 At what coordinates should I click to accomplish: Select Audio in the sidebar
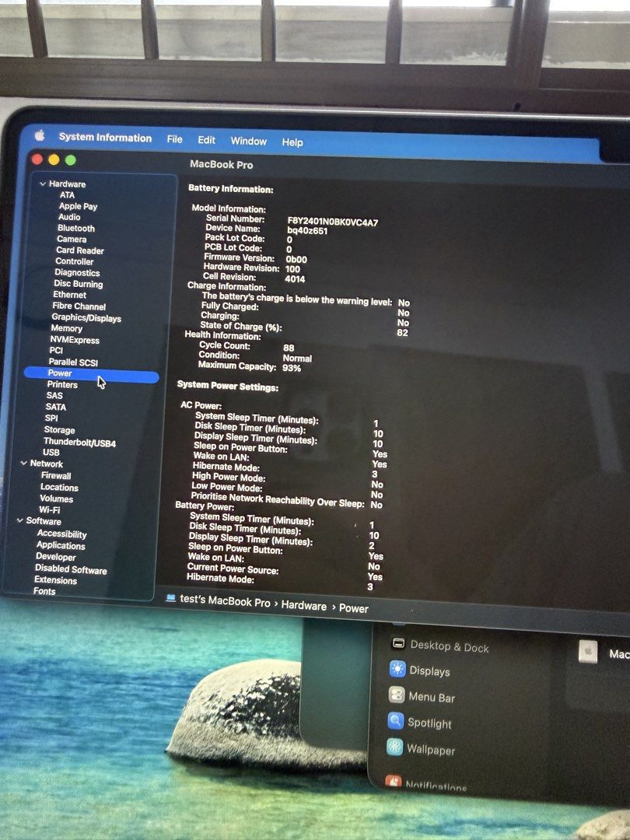69,217
